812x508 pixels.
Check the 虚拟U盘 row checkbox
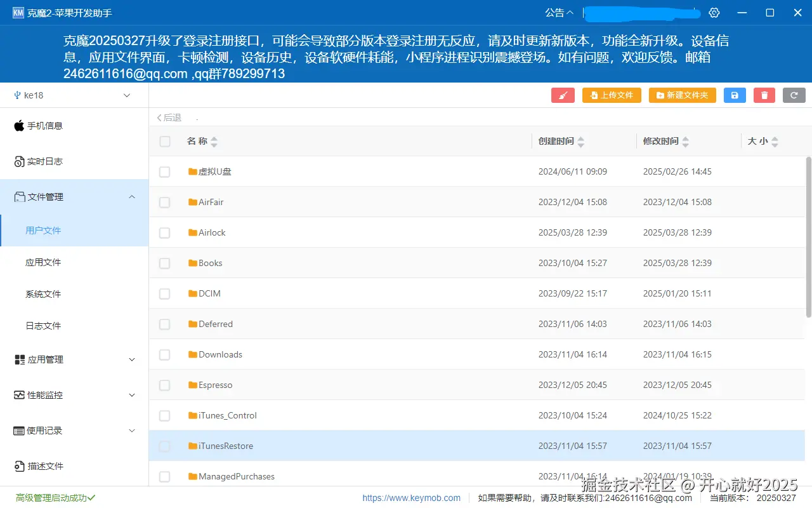tap(164, 172)
